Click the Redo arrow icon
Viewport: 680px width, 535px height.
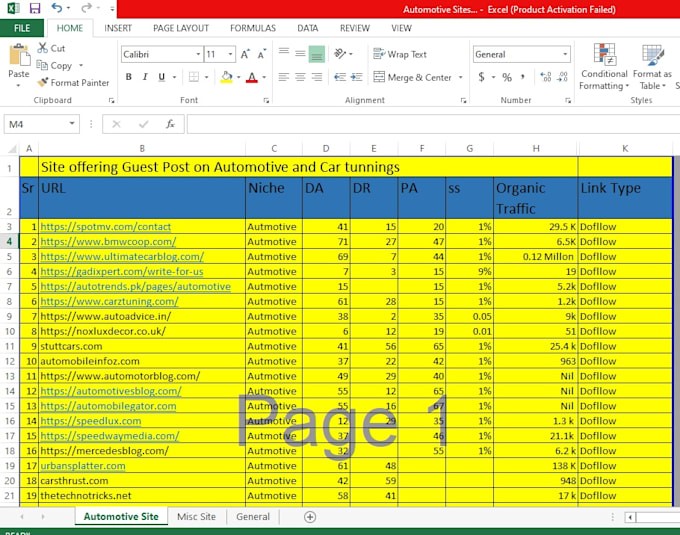(x=86, y=8)
